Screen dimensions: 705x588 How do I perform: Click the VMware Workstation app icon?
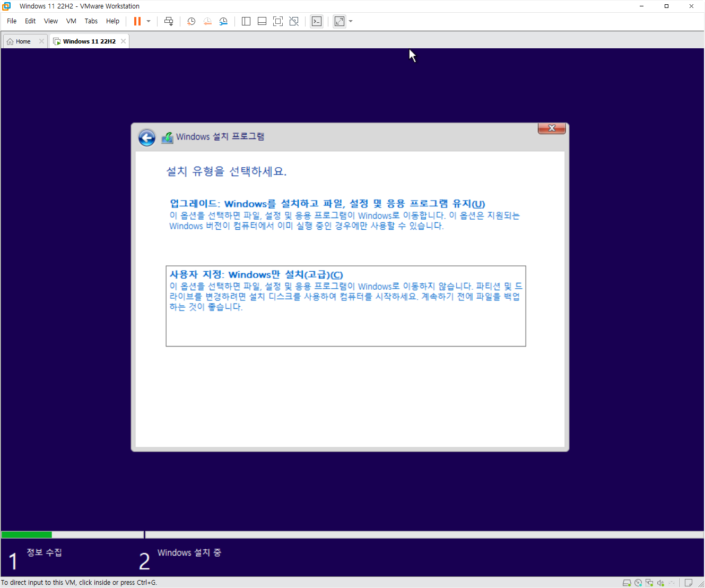[6, 6]
